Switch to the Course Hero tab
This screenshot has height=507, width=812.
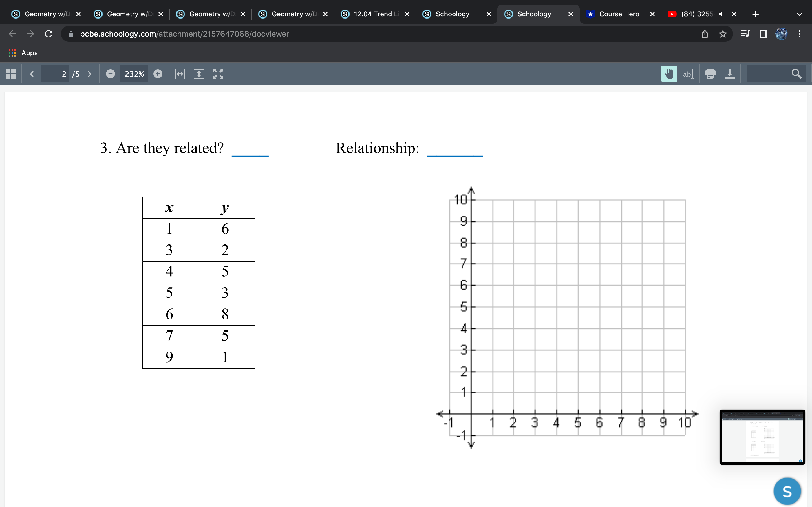coord(619,14)
